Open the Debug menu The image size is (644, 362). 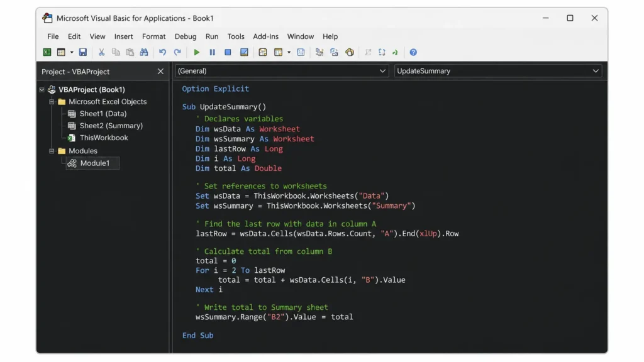click(186, 36)
